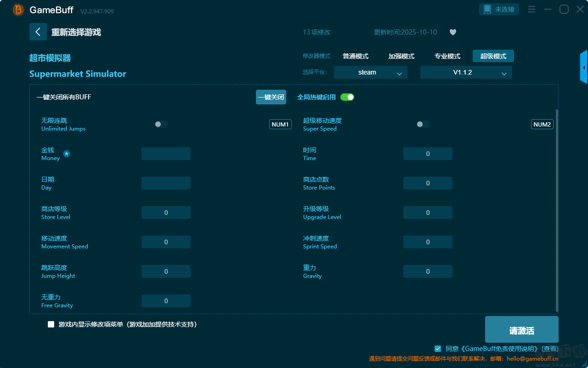
Task: Click the star badge next to Money
Action: [67, 154]
